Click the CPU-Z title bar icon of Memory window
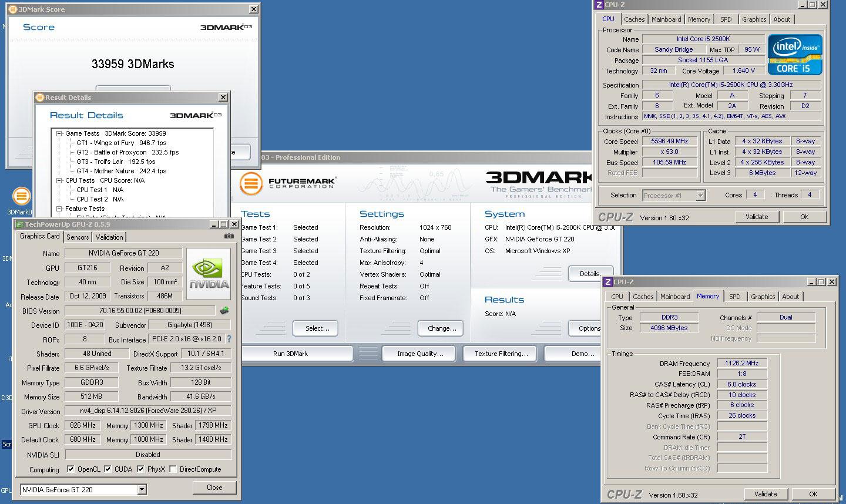The height and width of the screenshot is (504, 846). point(608,282)
